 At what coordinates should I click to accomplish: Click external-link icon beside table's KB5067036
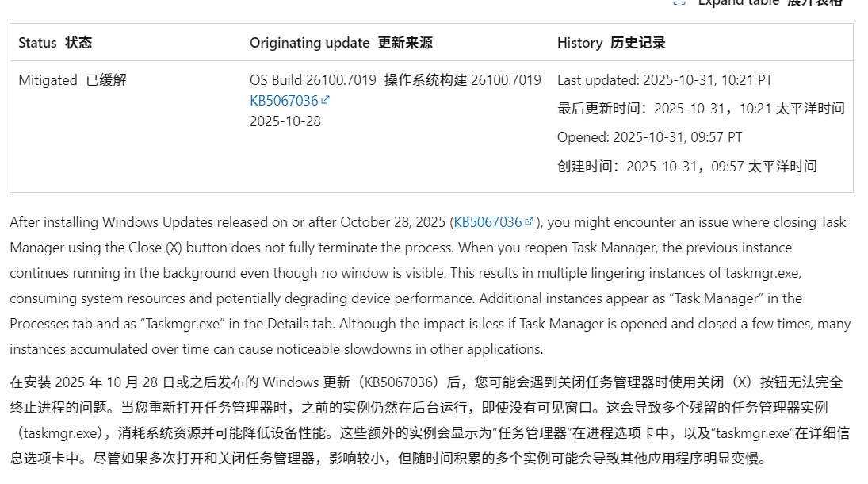[x=325, y=100]
